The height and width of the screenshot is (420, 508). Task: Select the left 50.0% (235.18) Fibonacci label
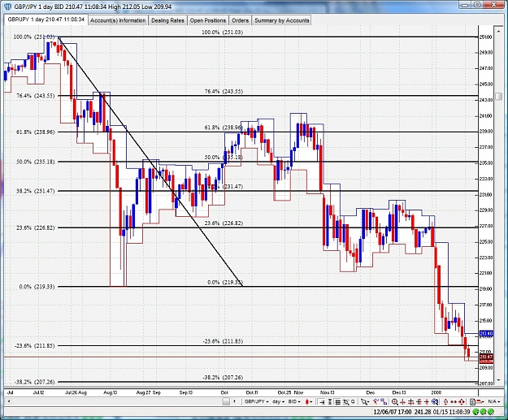(x=35, y=162)
